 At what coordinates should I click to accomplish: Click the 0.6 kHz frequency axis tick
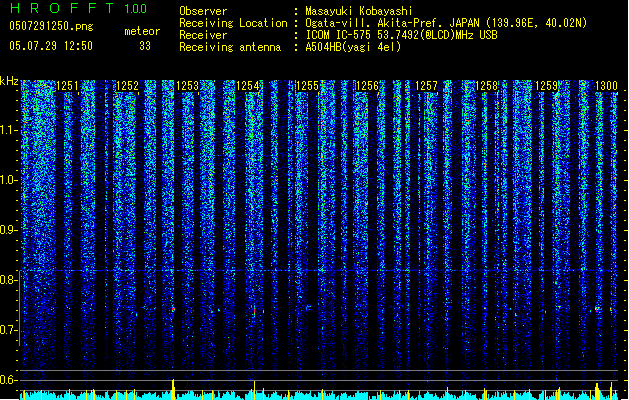[9, 380]
